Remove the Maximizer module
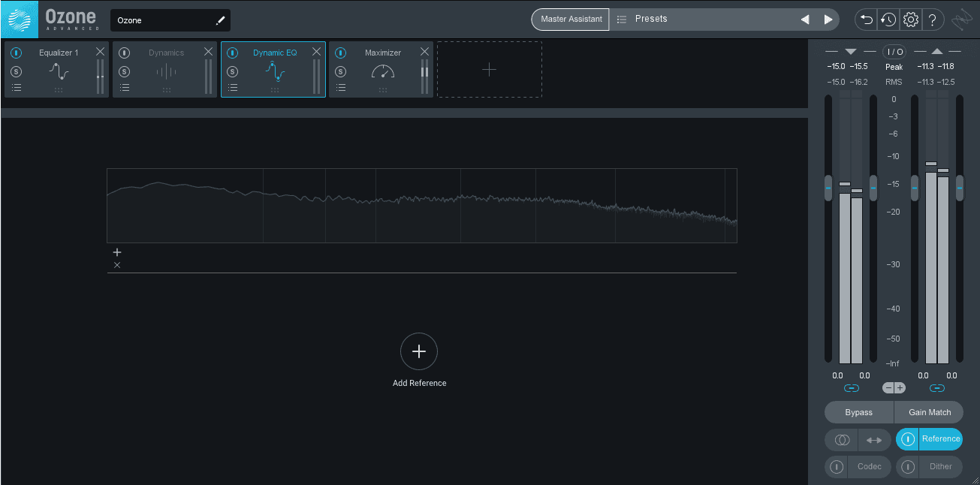Screen dimensions: 980x485 pos(425,51)
